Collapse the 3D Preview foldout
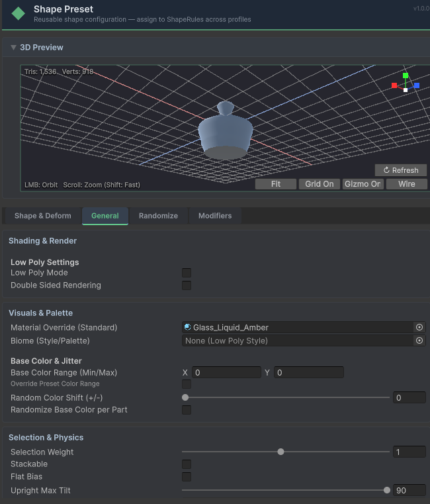The width and height of the screenshot is (430, 504). coord(13,48)
